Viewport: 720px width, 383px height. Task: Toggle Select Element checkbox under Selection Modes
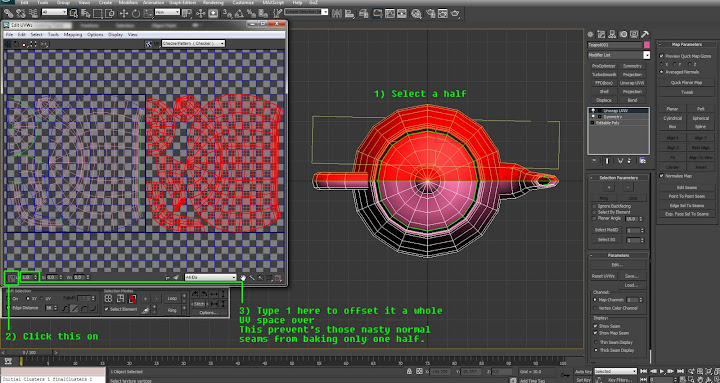[107, 310]
